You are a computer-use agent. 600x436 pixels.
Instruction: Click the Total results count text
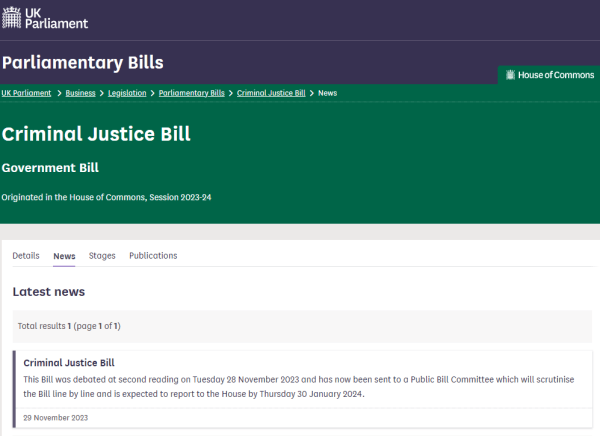coord(69,326)
